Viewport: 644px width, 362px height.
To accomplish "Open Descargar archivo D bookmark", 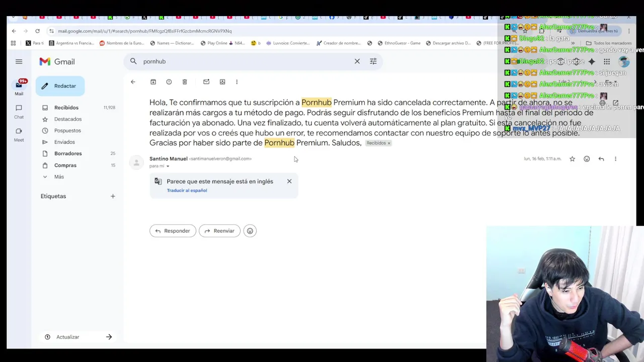I will [448, 43].
